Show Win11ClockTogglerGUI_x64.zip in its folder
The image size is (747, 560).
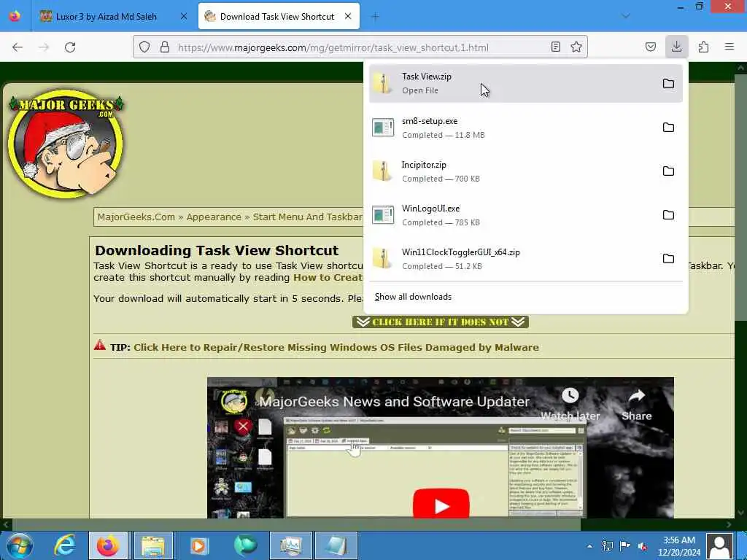pyautogui.click(x=668, y=259)
